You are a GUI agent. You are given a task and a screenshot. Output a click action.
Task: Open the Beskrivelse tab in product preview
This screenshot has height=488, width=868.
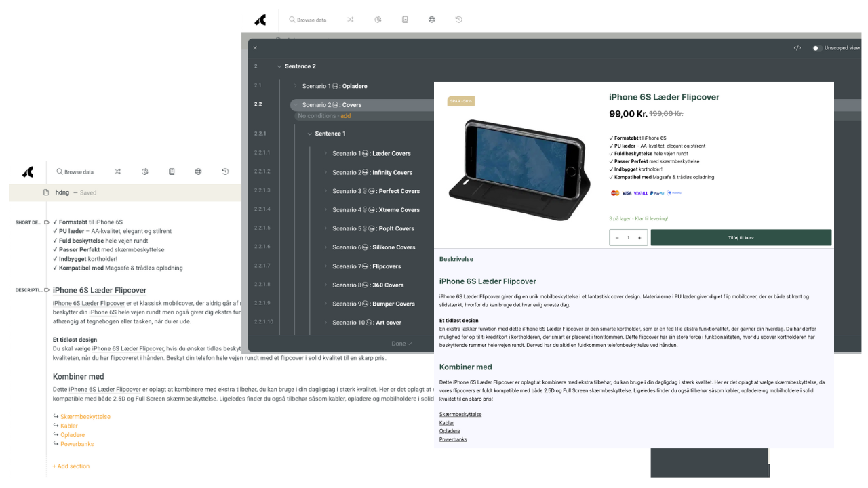(456, 259)
